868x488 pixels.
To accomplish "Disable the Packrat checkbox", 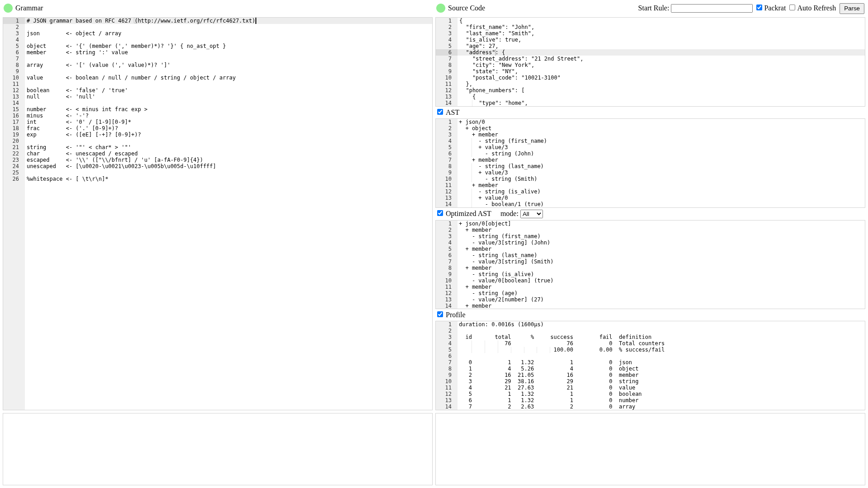I will click(x=759, y=8).
